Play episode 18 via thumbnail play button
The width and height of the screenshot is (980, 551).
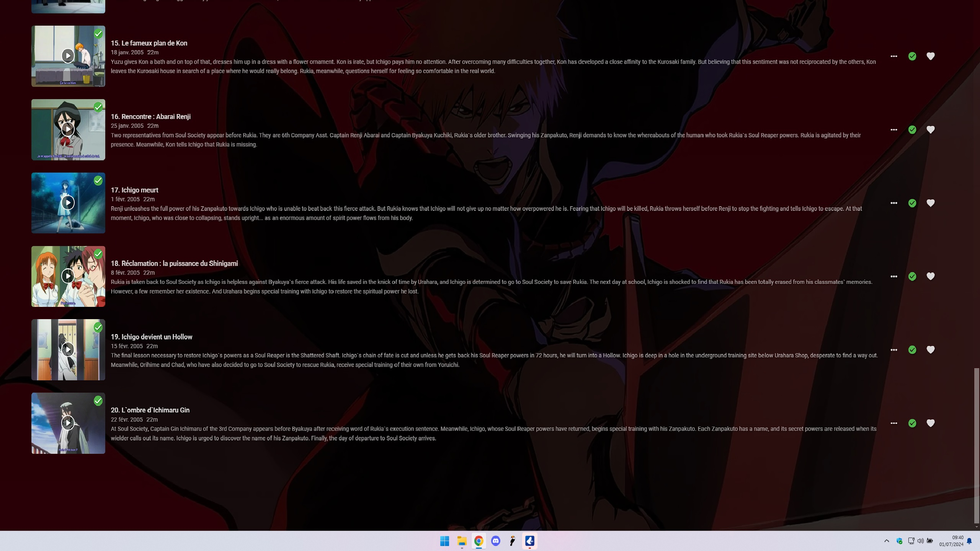68,276
